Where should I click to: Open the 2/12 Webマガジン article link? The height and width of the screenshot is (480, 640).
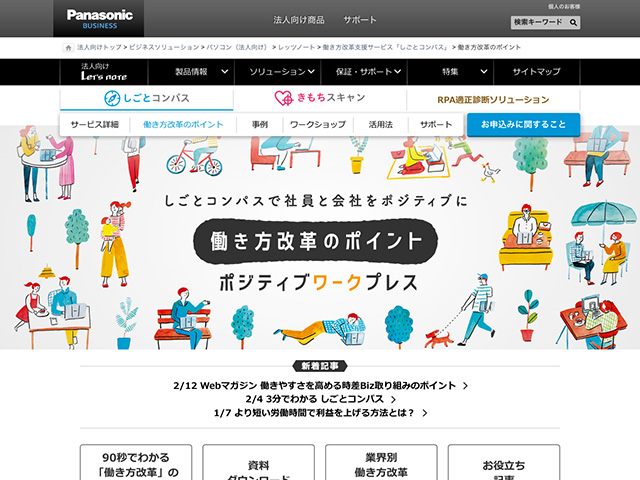[320, 386]
